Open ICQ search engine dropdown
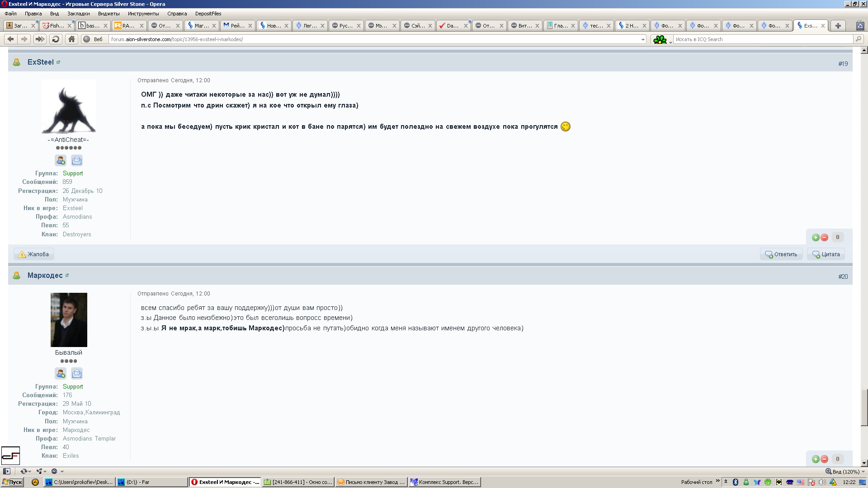 [x=662, y=40]
